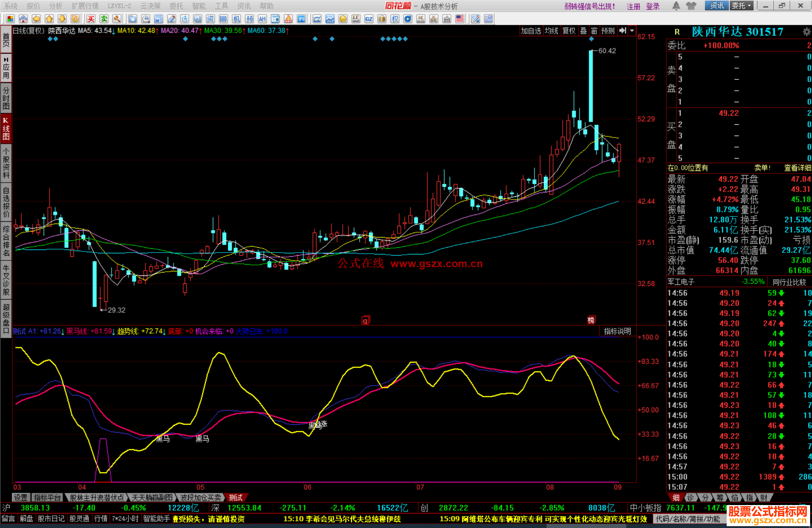
Task: Click the t-shirt skin icon
Action: [691, 6]
